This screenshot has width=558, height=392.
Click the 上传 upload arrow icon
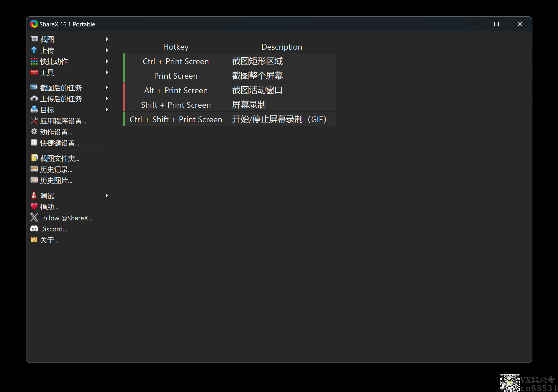pyautogui.click(x=34, y=50)
